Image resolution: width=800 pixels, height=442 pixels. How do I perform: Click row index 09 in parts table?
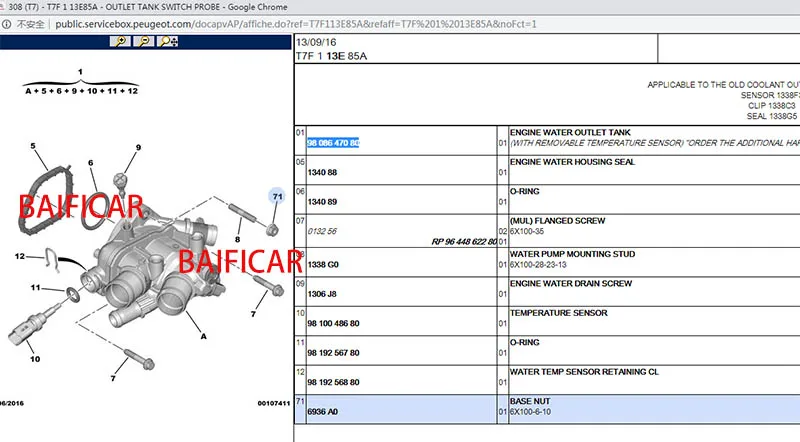[x=300, y=283]
